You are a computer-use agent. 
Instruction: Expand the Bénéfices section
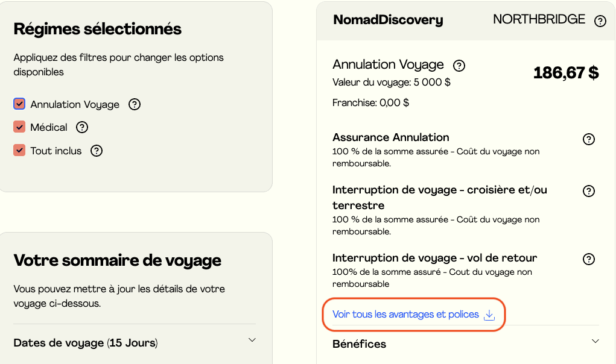(x=595, y=341)
